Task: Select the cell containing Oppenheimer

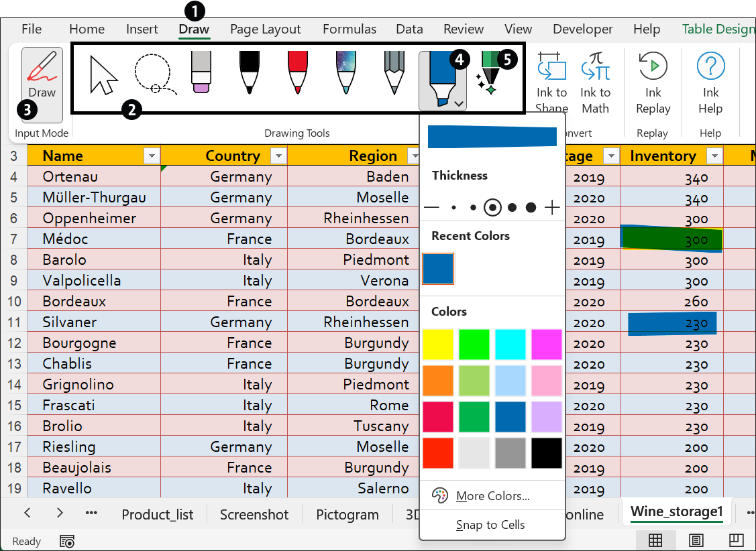Action: tap(94, 218)
